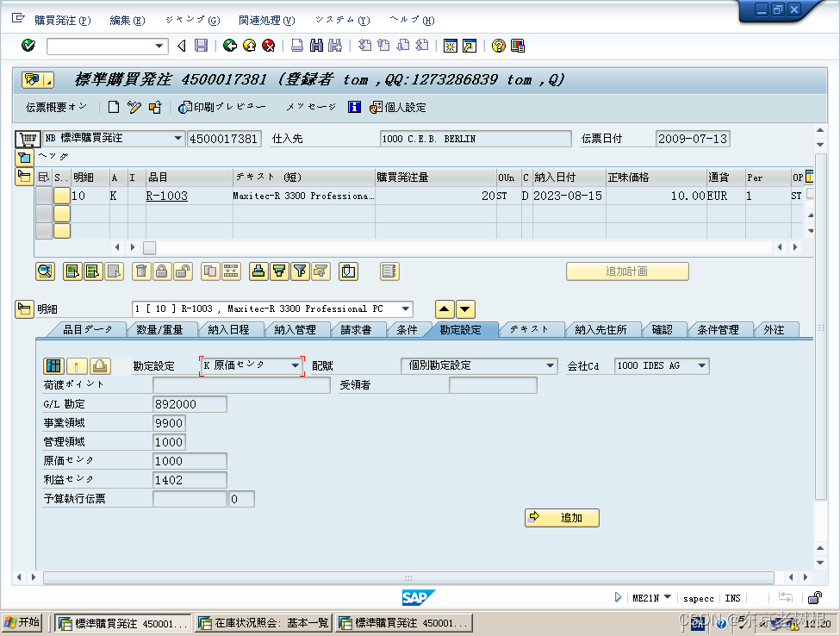Click the item detail magnifier icon
840x636 pixels.
pos(45,271)
